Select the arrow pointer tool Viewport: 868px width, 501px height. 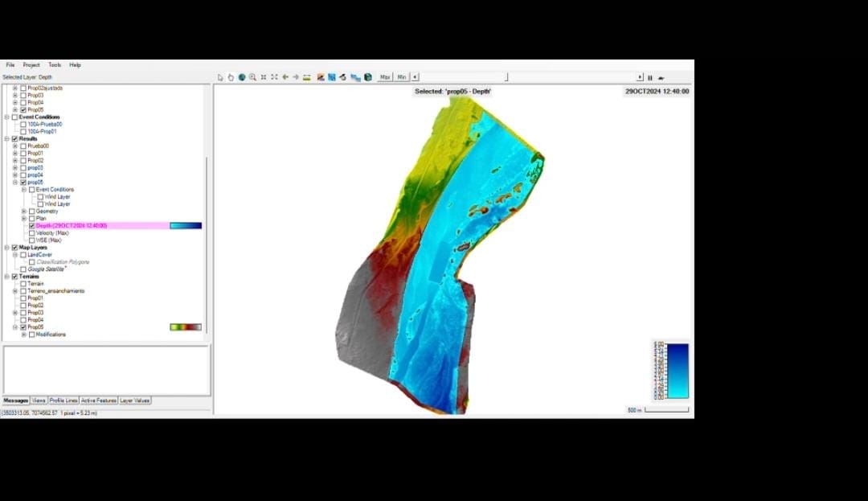pos(221,77)
